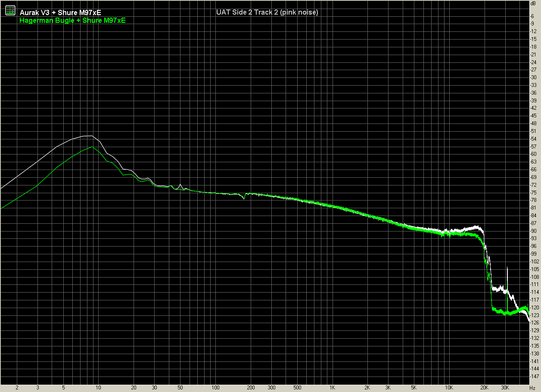Click the '100' label on frequency axis

(x=215, y=388)
